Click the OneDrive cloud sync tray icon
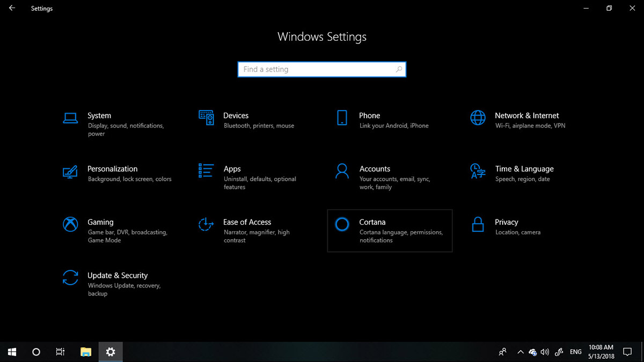644x362 pixels. coord(533,352)
